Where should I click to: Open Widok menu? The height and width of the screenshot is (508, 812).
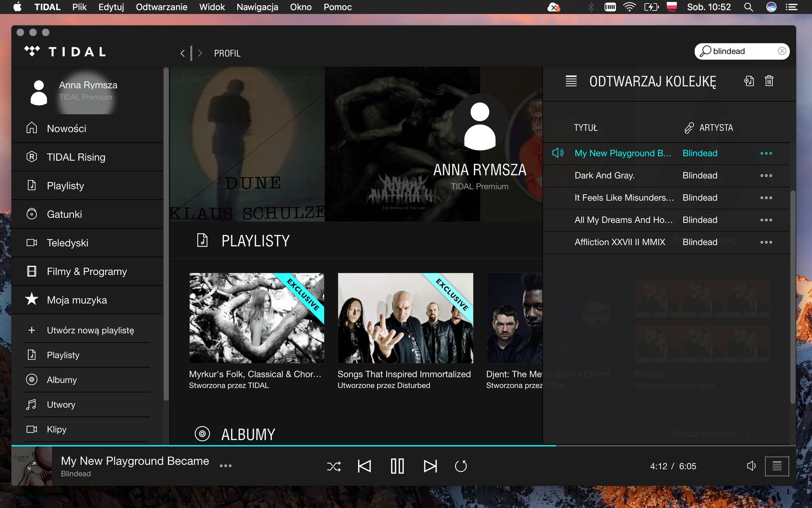[x=212, y=7]
